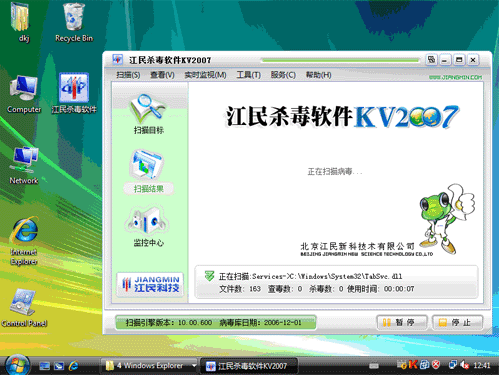Click the 使用时间 00:00:07 elapsed time

[x=381, y=289]
